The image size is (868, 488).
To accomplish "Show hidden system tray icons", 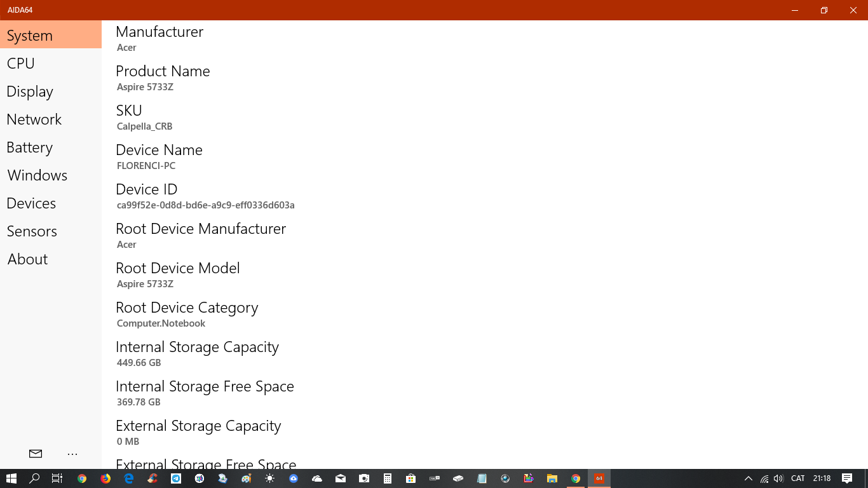I will click(749, 478).
